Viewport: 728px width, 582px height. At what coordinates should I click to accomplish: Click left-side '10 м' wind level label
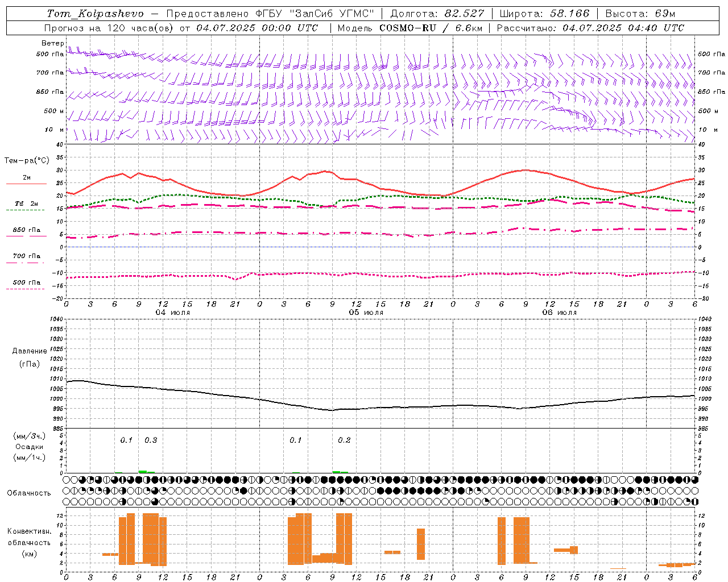(54, 130)
